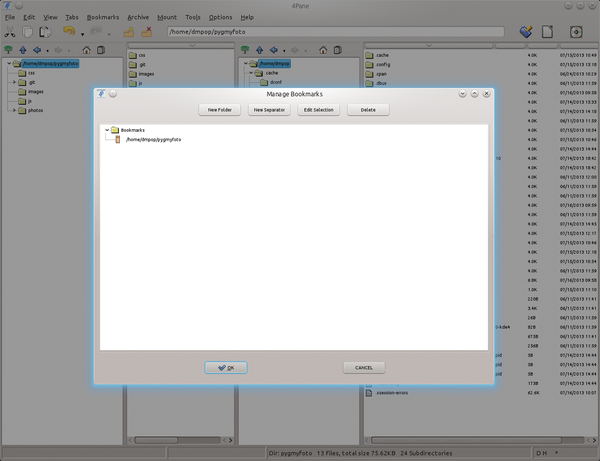Click the pencil edit icon at top right
The height and width of the screenshot is (461, 600).
tap(526, 32)
